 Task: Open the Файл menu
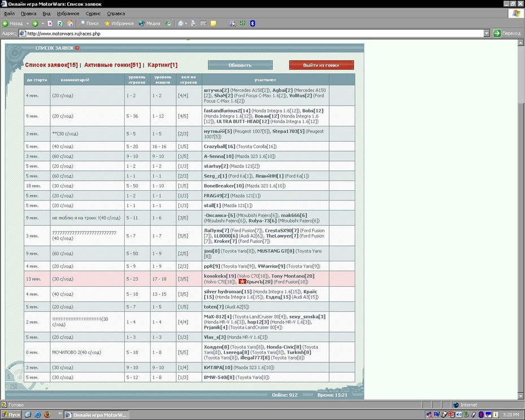click(x=9, y=14)
